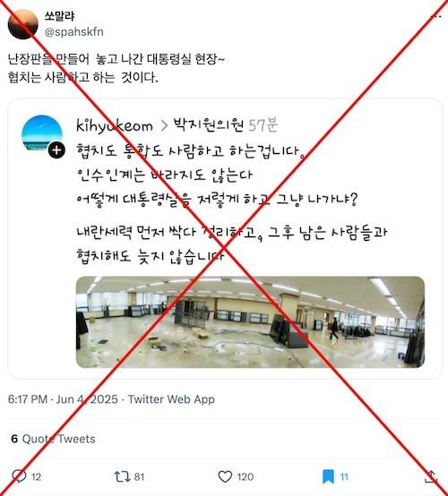Open the panoramic office room photo
The image size is (448, 496).
click(251, 322)
